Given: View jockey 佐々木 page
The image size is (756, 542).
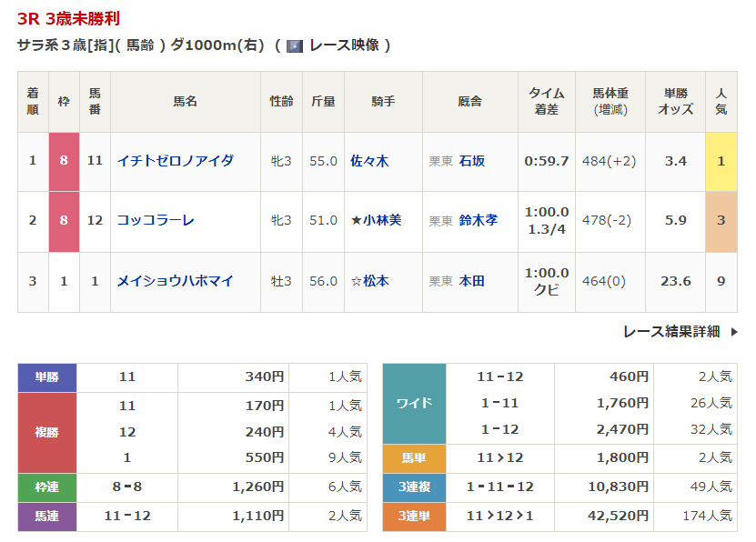Looking at the screenshot, I should [369, 161].
